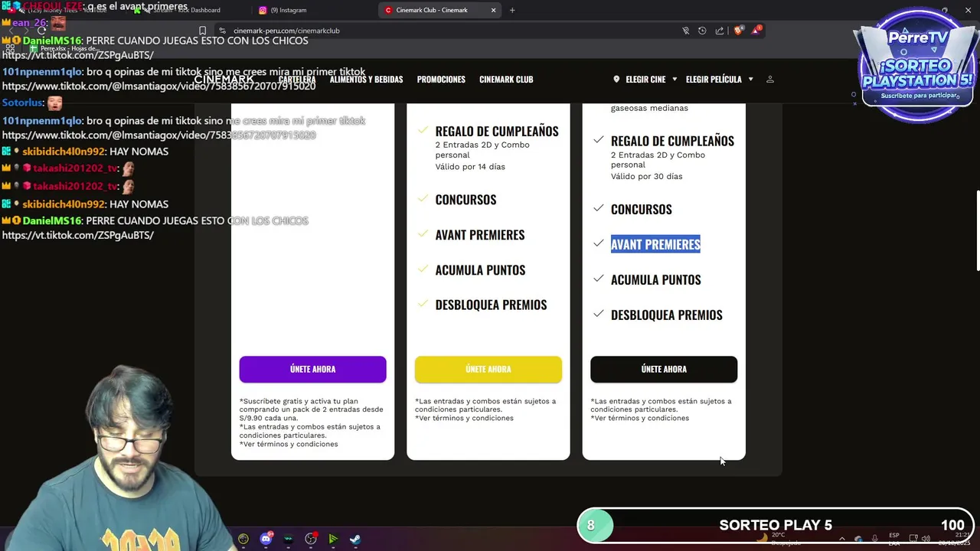Click the yellow ÚNETE AHORA button

pyautogui.click(x=488, y=369)
